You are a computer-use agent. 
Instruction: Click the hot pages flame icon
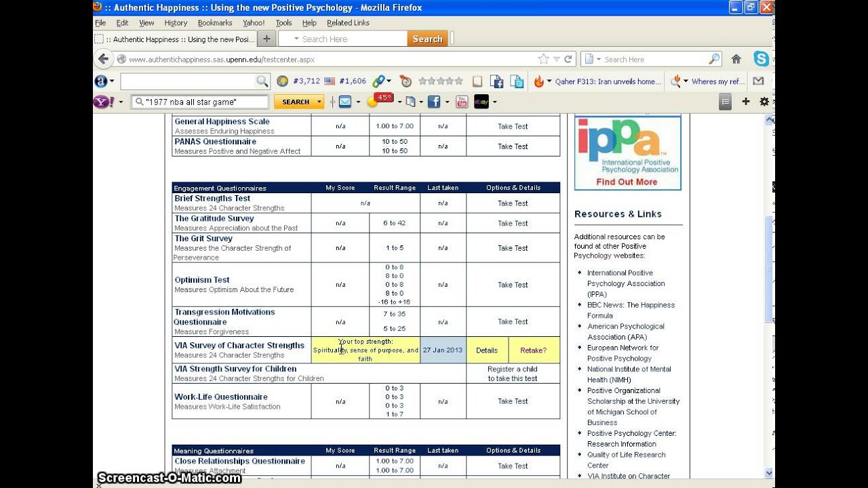538,81
